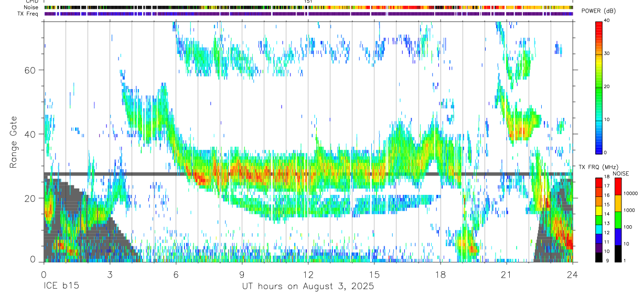
Task: Click the 12 tick on TX FRQ legend
Action: pos(607,233)
